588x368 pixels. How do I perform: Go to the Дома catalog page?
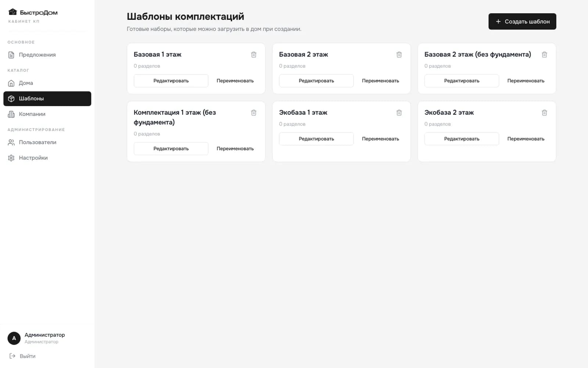click(47, 83)
